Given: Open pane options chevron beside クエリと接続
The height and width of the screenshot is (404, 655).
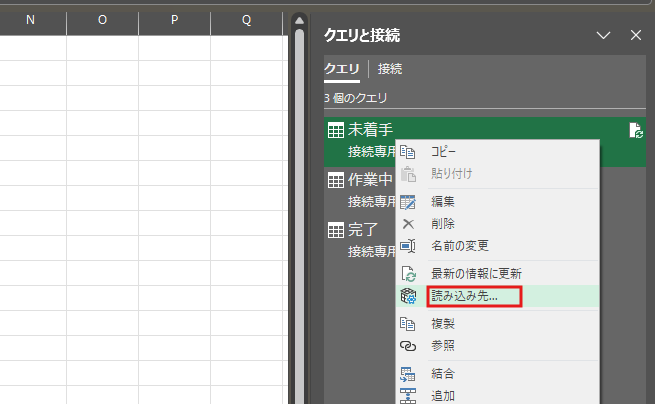Looking at the screenshot, I should [x=603, y=35].
